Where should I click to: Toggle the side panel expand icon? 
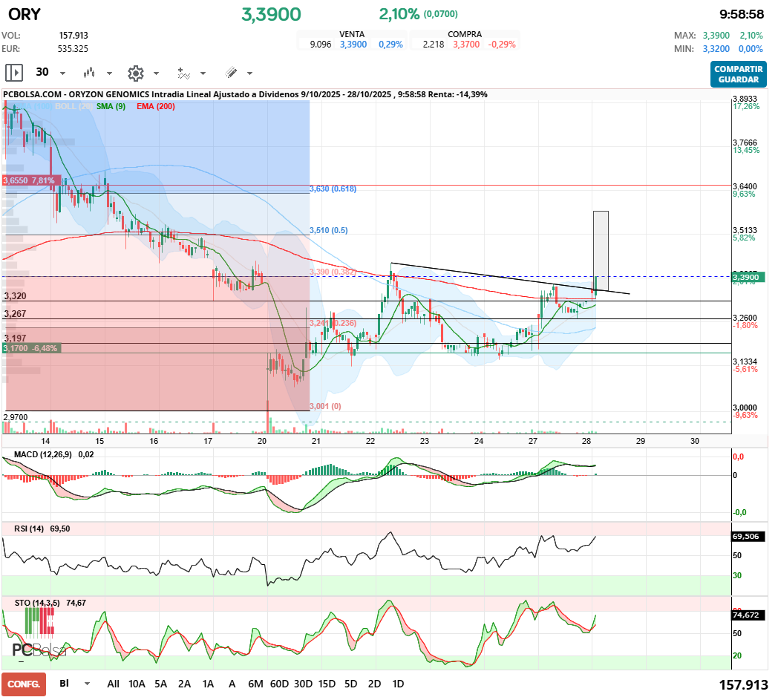click(14, 73)
